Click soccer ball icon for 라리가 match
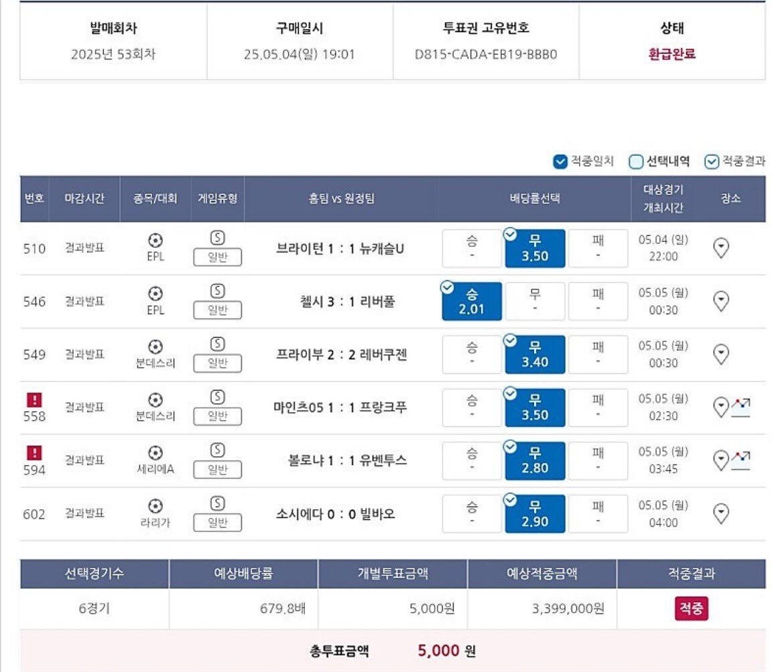This screenshot has height=672, width=784. click(155, 506)
